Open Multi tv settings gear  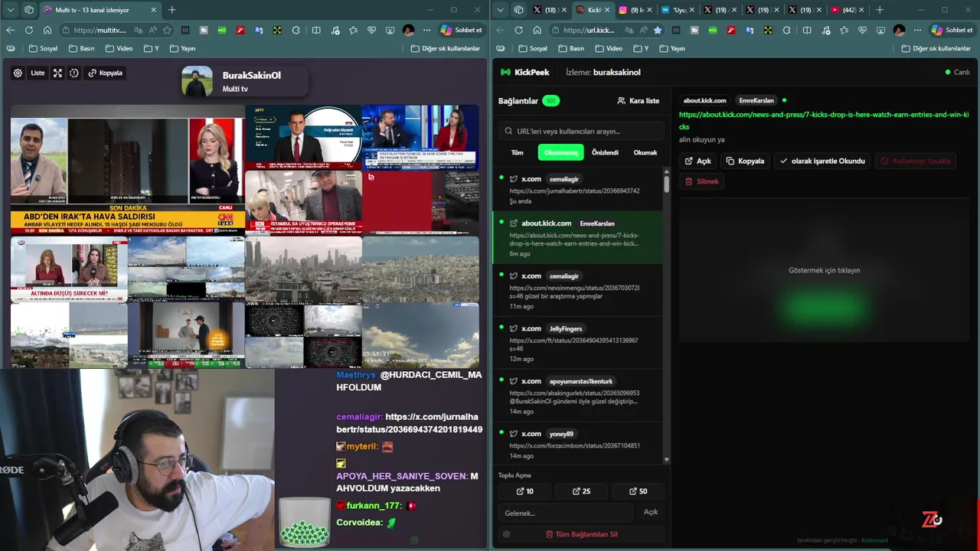tap(18, 73)
